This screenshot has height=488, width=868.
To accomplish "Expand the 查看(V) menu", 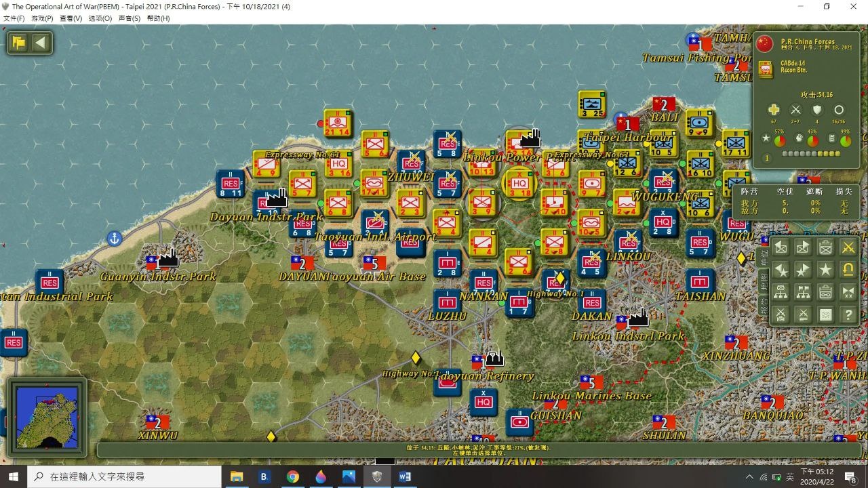I will tap(71, 18).
